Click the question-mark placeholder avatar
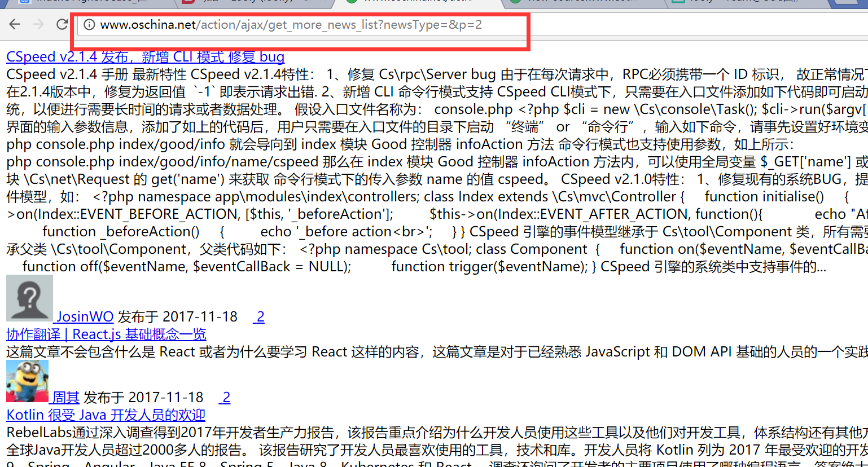Image resolution: width=868 pixels, height=467 pixels. pos(29,298)
